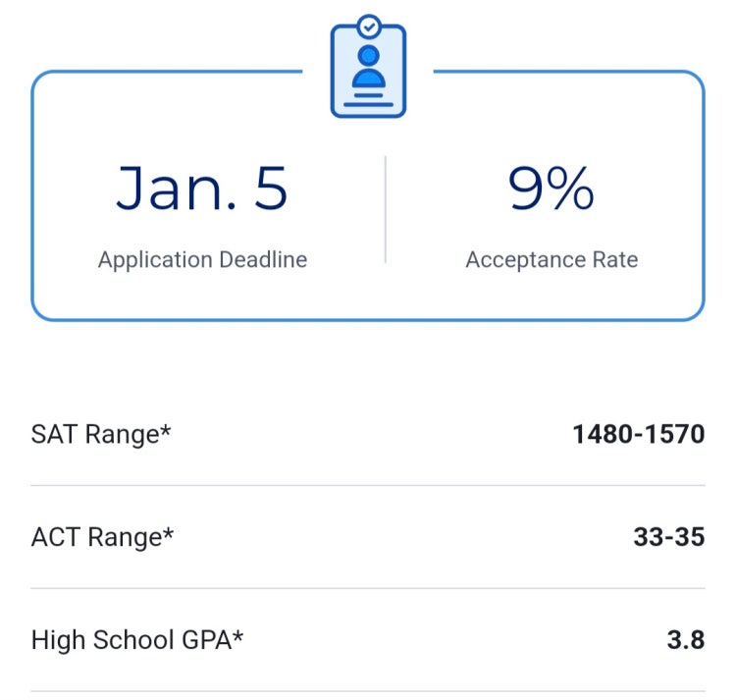
Task: Select the "9%" acceptance rate figure
Action: 552,188
